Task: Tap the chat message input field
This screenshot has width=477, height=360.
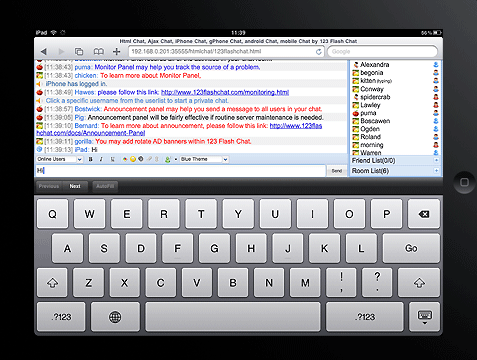Action: tap(181, 171)
